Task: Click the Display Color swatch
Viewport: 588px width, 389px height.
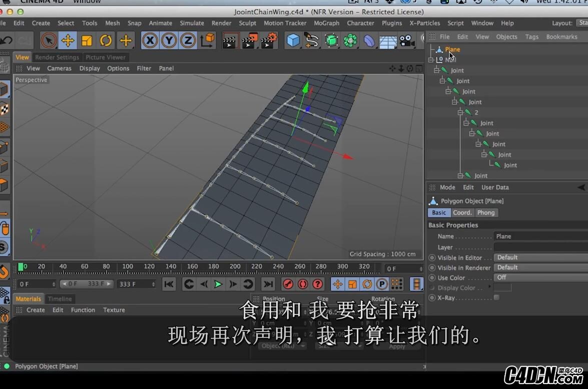Action: pyautogui.click(x=502, y=287)
